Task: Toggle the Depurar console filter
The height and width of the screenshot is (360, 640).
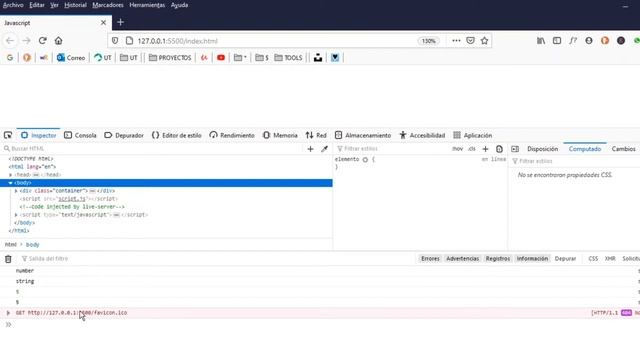Action: tap(565, 258)
